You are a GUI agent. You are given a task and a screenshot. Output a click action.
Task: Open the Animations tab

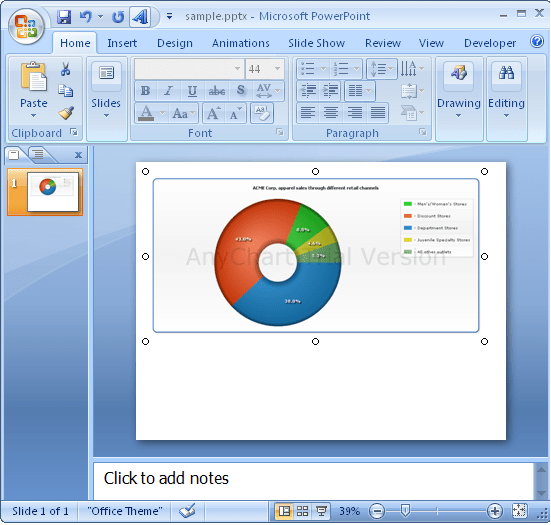(x=241, y=43)
